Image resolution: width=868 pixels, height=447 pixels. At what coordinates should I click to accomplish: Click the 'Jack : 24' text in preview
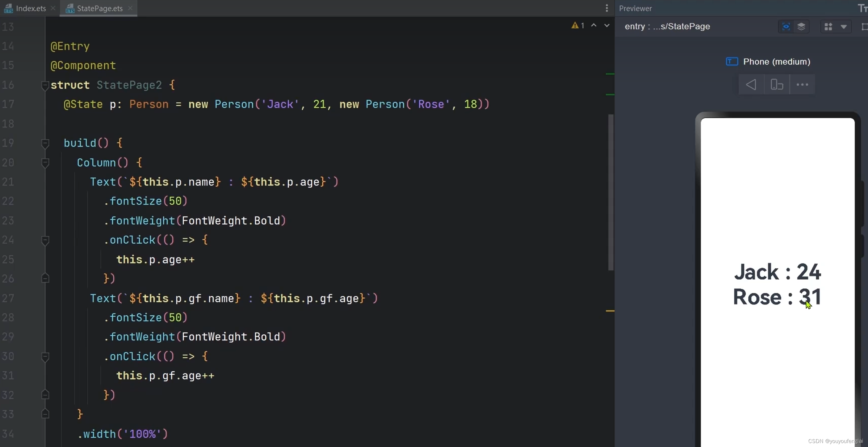tap(777, 272)
